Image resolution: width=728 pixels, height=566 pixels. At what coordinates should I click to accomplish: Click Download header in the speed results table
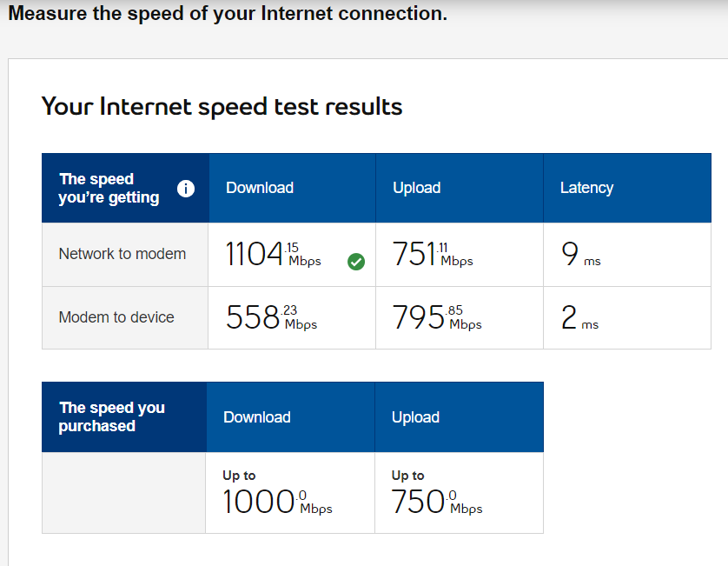[x=260, y=188]
